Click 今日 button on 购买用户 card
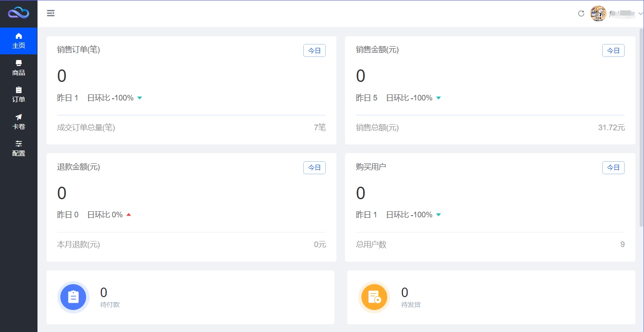Screen dimensions: 644x332 point(613,167)
